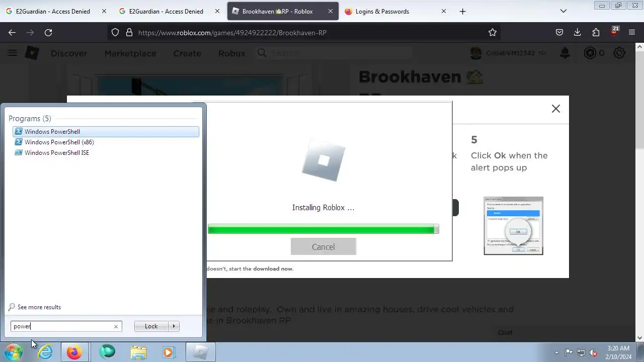The image size is (644, 362).
Task: Open the Roblox Chat bar
Action: pyautogui.click(x=562, y=332)
